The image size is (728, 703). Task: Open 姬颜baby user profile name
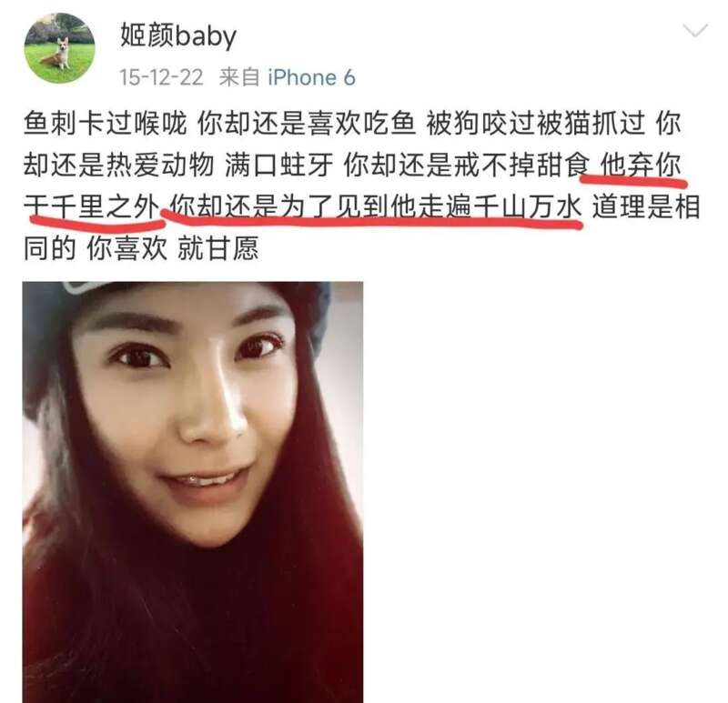pos(178,35)
